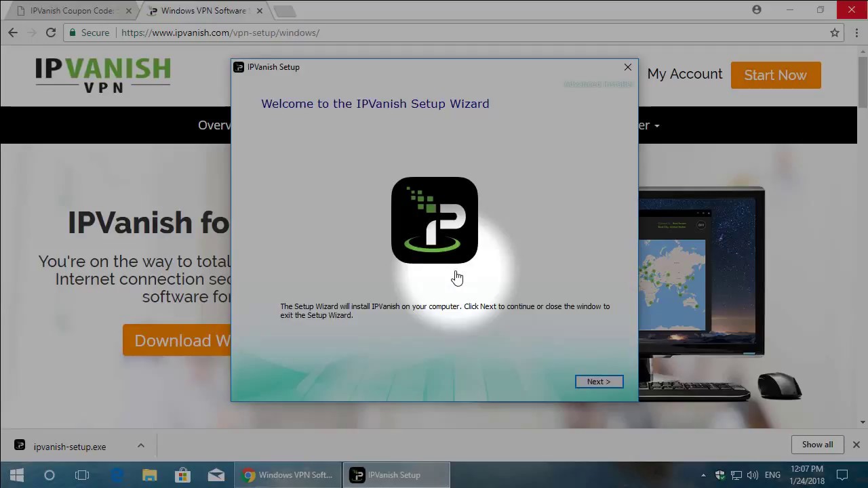Reload the page in Chrome

click(x=51, y=33)
